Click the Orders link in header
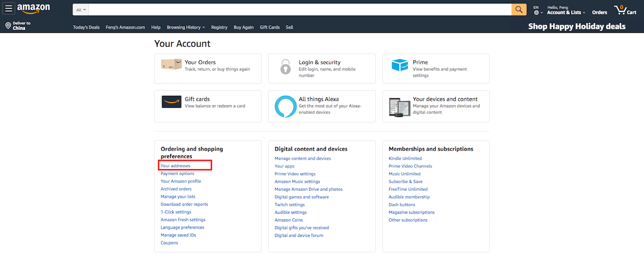Screen dimensions: 644x255 [x=599, y=12]
